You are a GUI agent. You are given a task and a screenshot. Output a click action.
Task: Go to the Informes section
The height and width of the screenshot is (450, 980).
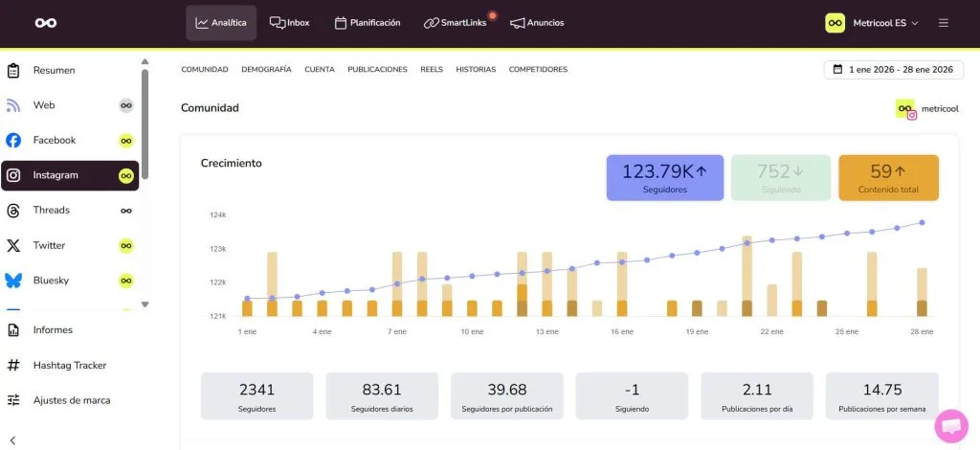click(x=53, y=330)
